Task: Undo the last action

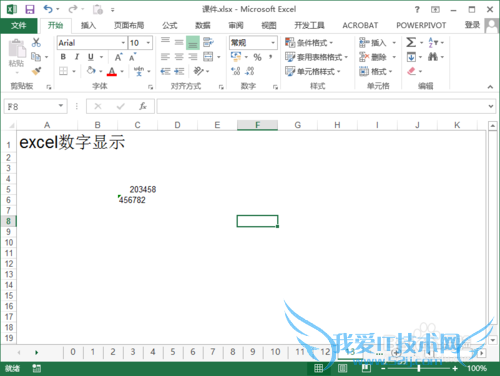Action: click(x=48, y=9)
